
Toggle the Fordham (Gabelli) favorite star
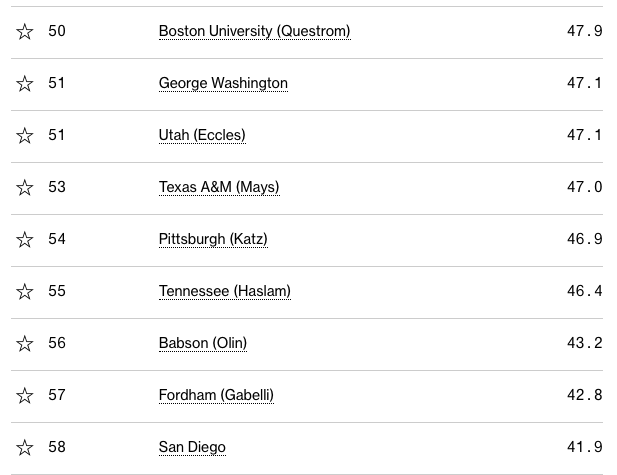point(25,396)
